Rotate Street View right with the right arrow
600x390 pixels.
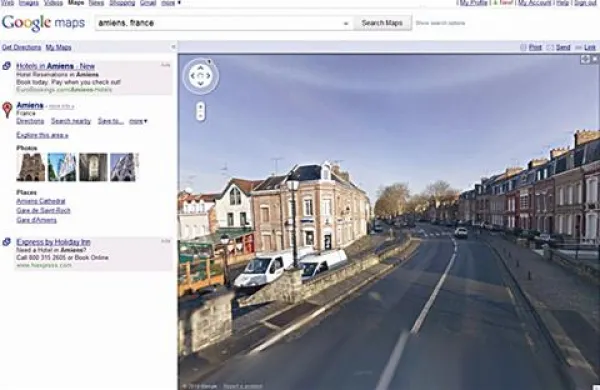click(x=208, y=76)
